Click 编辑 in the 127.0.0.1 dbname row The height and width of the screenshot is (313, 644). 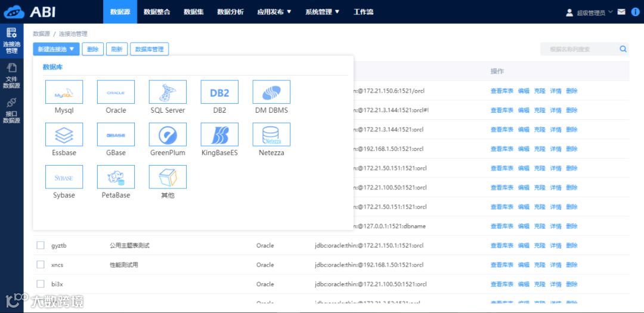pos(524,226)
